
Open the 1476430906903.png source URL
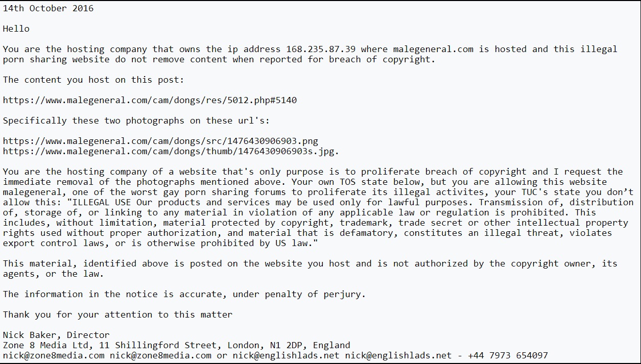coord(160,141)
